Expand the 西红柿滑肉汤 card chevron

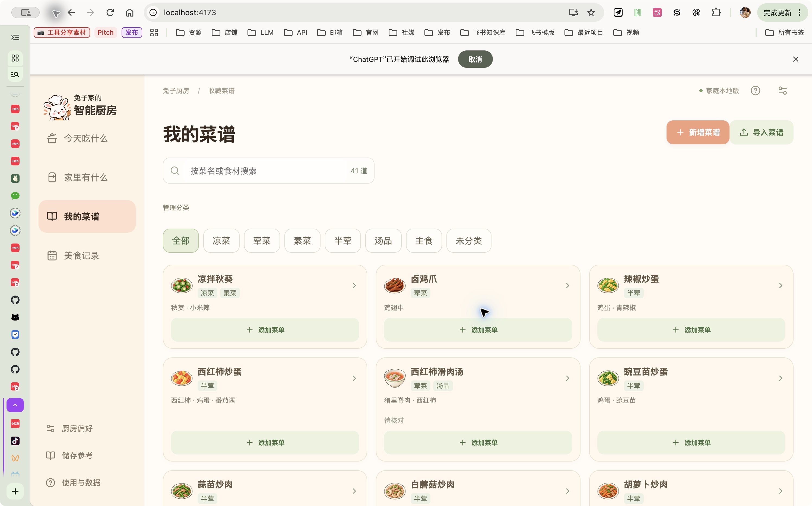pyautogui.click(x=567, y=378)
